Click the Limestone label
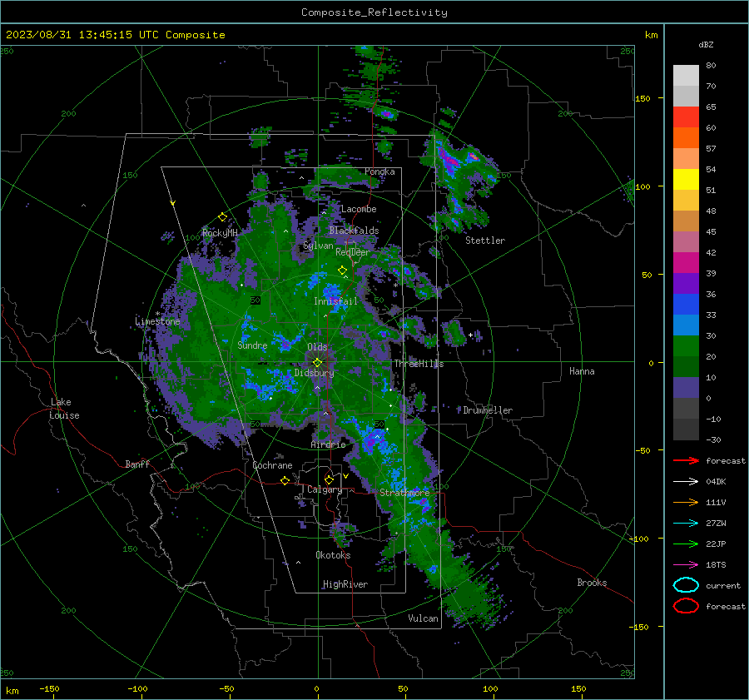The image size is (749, 700). 157,321
